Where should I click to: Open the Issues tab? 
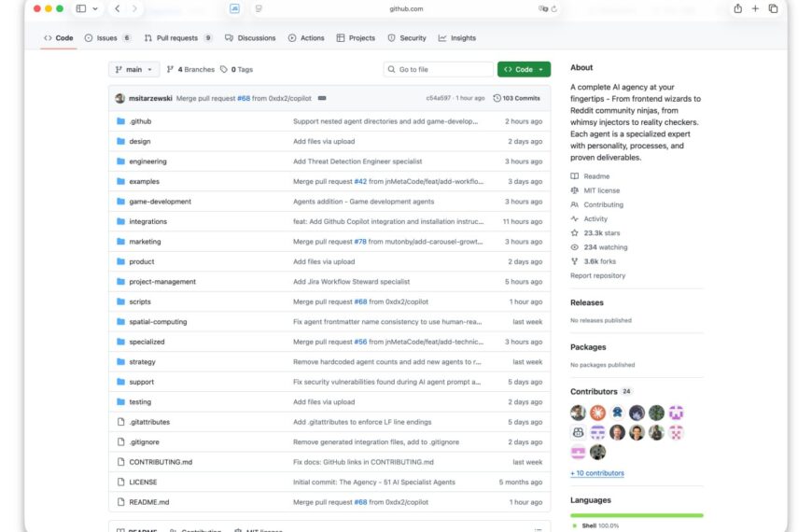coord(107,38)
